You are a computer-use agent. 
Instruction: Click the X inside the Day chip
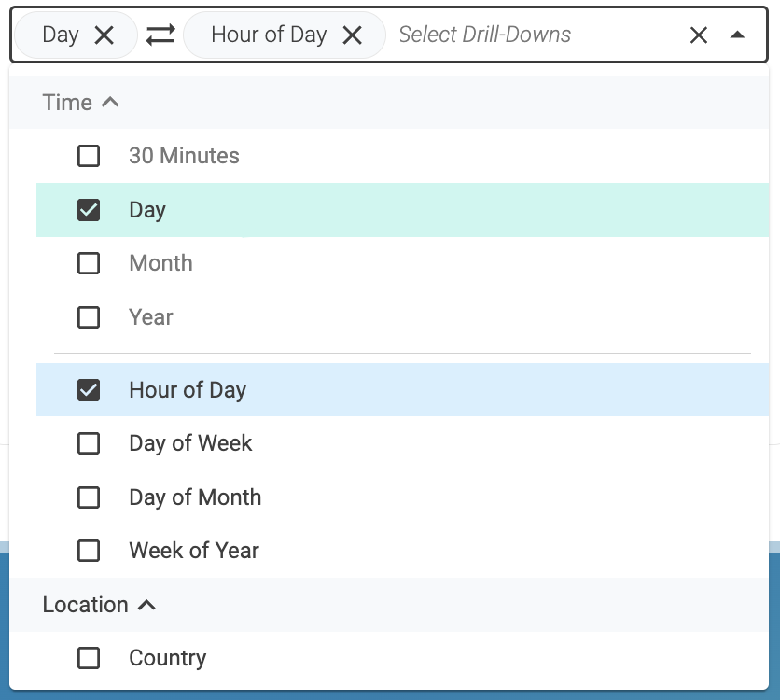coord(104,35)
